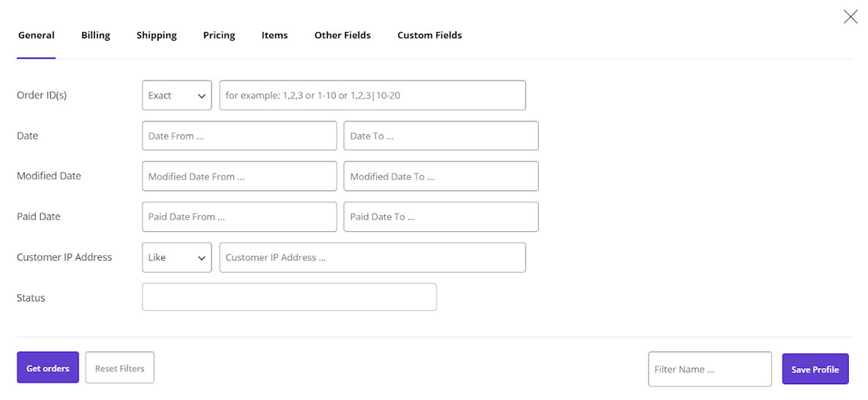Click the Paid Date To field
The image size is (868, 400).
441,217
